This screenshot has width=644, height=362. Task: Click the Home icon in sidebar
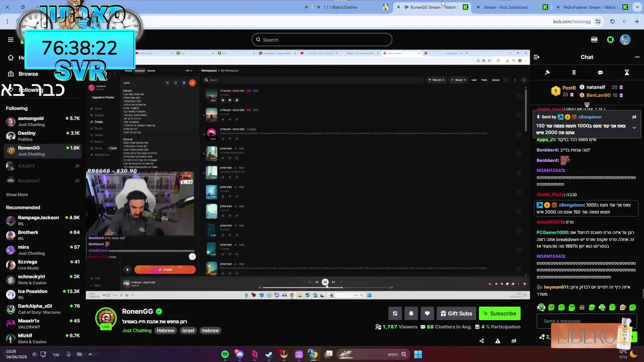point(11,58)
